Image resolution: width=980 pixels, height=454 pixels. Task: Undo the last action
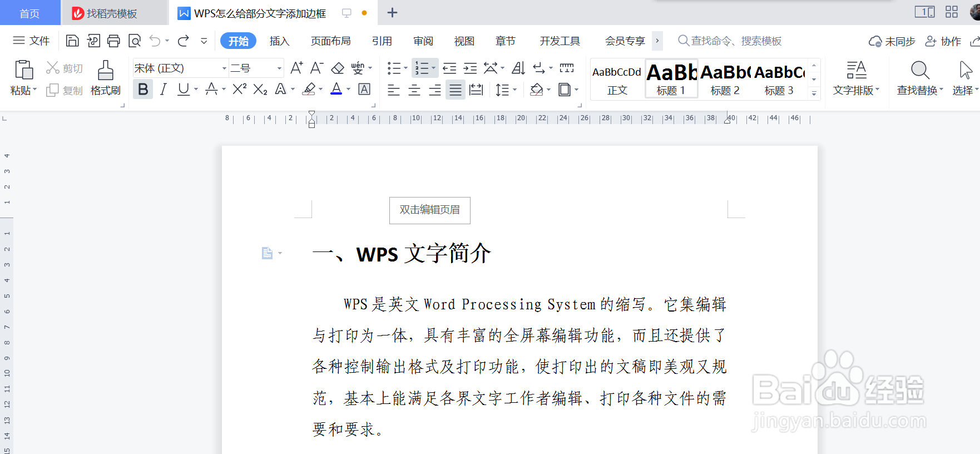[155, 41]
